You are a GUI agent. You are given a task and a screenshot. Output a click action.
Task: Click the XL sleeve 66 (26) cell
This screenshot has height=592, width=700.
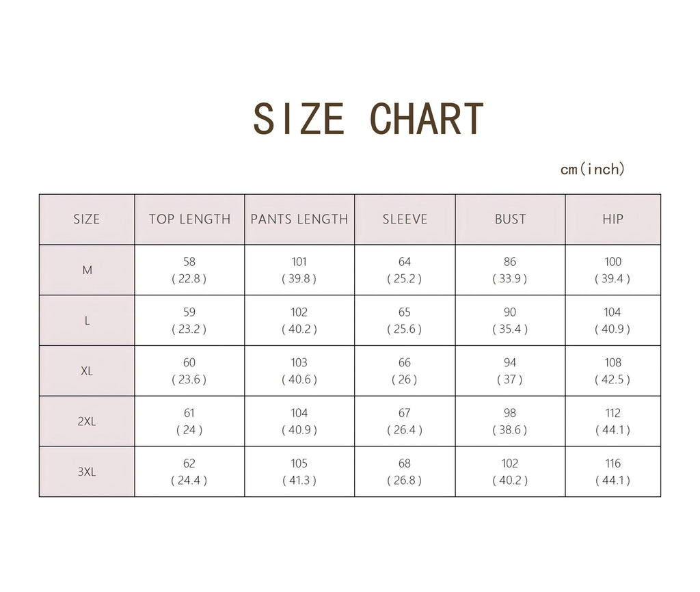[405, 371]
